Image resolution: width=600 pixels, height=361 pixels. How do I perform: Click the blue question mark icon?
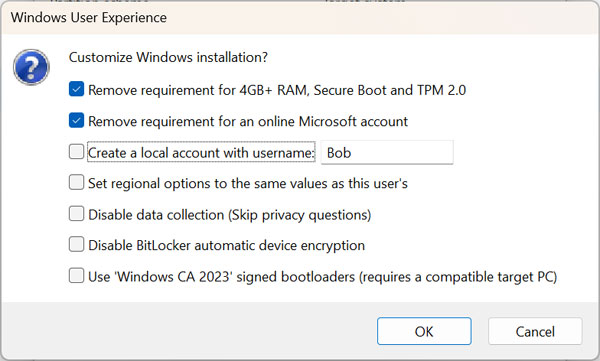31,67
